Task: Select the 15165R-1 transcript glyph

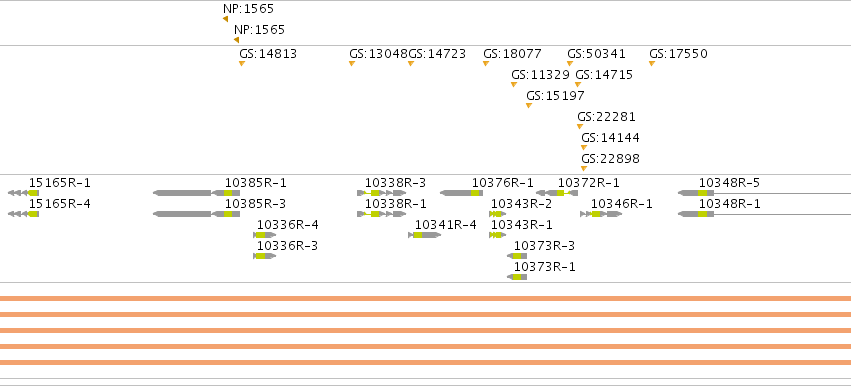Action: click(23, 193)
